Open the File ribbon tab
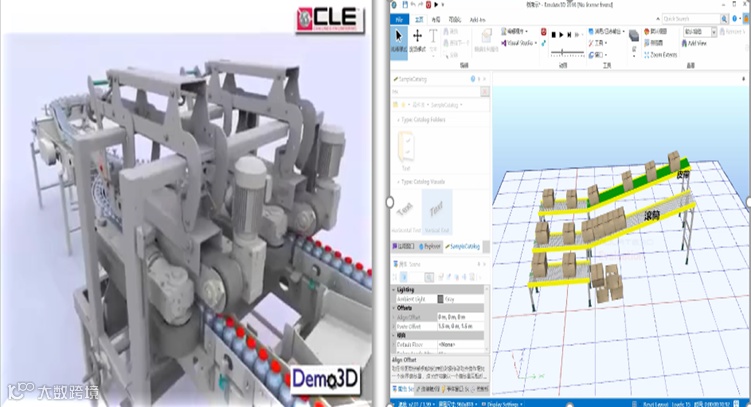The image size is (751, 407). (399, 20)
